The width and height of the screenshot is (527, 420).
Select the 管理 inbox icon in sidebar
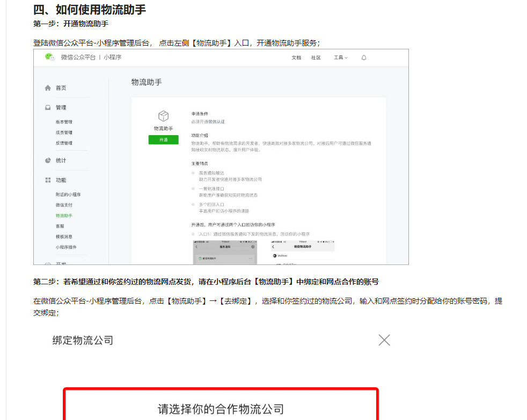pos(48,107)
